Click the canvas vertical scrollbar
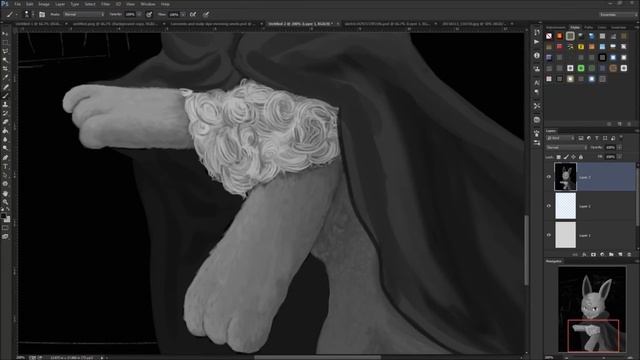Viewport: 640px width, 360px height. tap(527, 250)
